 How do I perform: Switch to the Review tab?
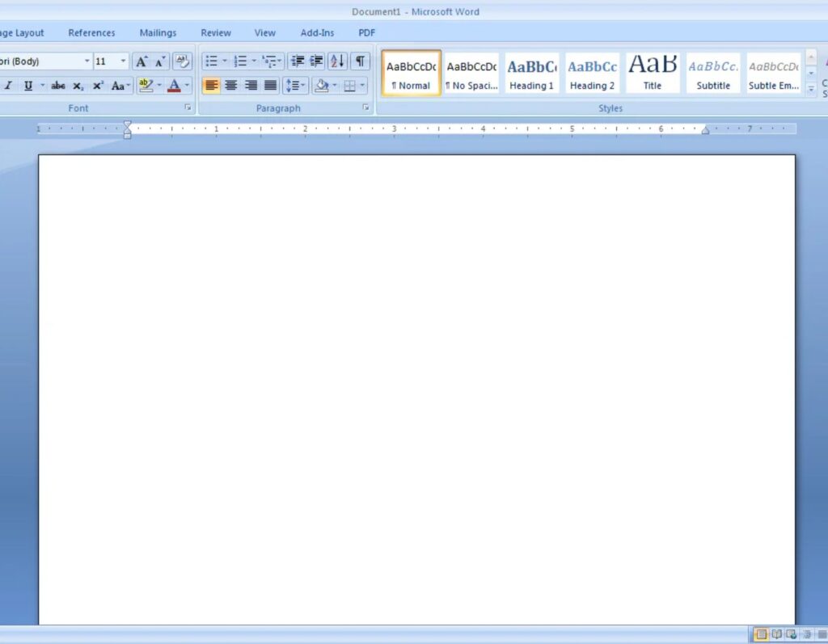(215, 33)
